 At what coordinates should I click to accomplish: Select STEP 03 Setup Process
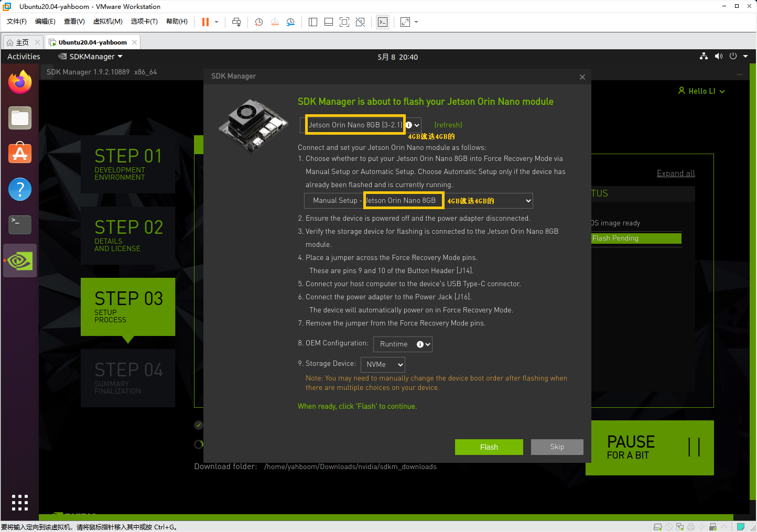point(128,307)
